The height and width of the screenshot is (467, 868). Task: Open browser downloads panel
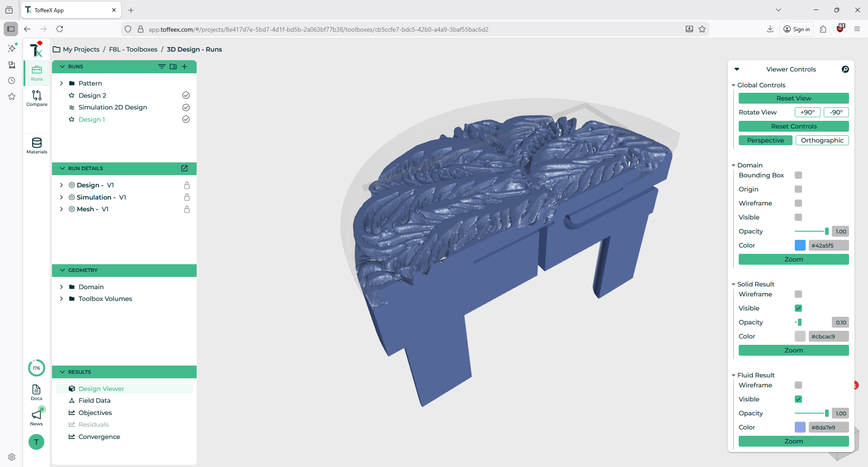(x=770, y=29)
